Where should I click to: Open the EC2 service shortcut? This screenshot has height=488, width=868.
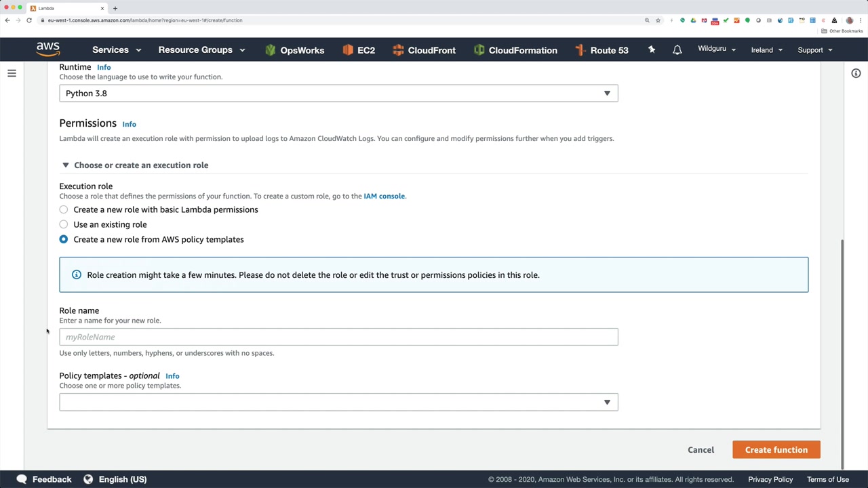click(359, 50)
